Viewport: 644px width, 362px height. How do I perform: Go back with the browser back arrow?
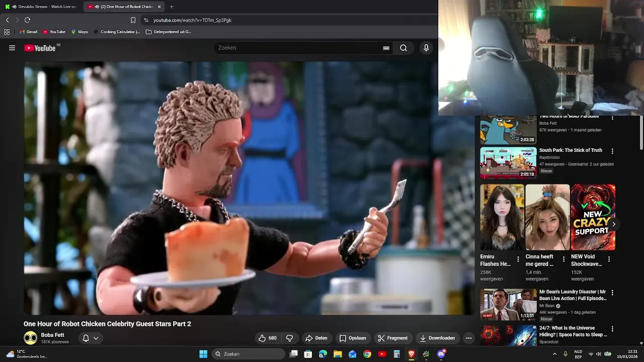pos(7,20)
